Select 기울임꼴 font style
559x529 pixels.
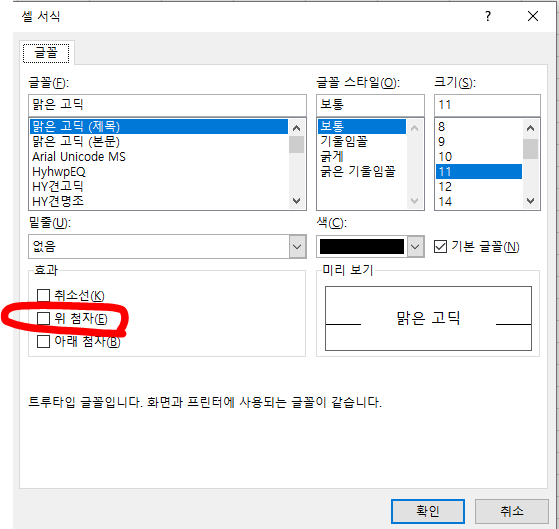361,142
